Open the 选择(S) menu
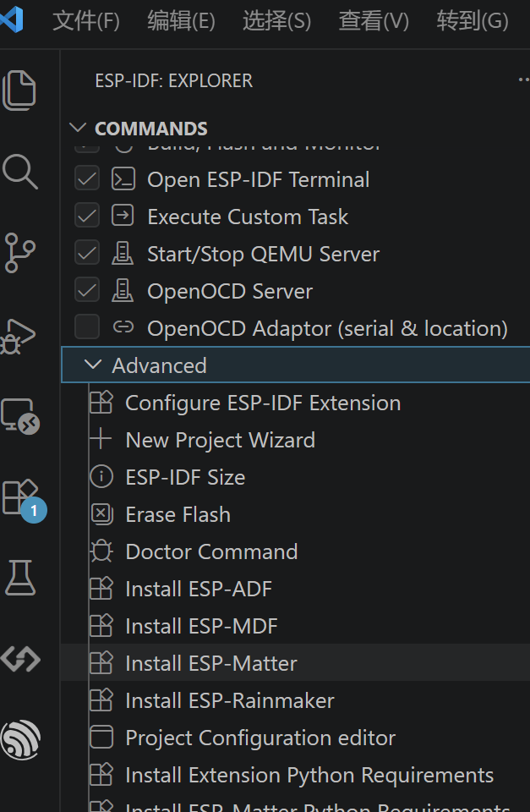Screen dimensions: 530x812 [x=277, y=21]
